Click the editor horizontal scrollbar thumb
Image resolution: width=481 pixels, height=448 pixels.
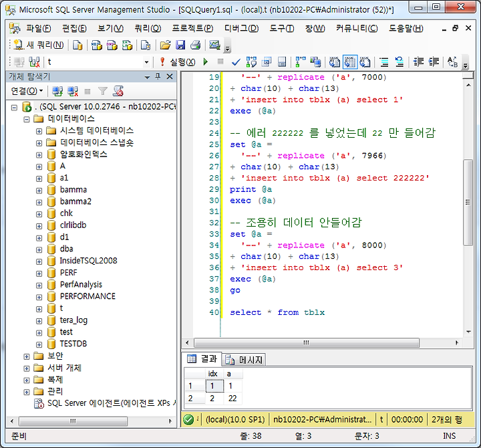(307, 342)
